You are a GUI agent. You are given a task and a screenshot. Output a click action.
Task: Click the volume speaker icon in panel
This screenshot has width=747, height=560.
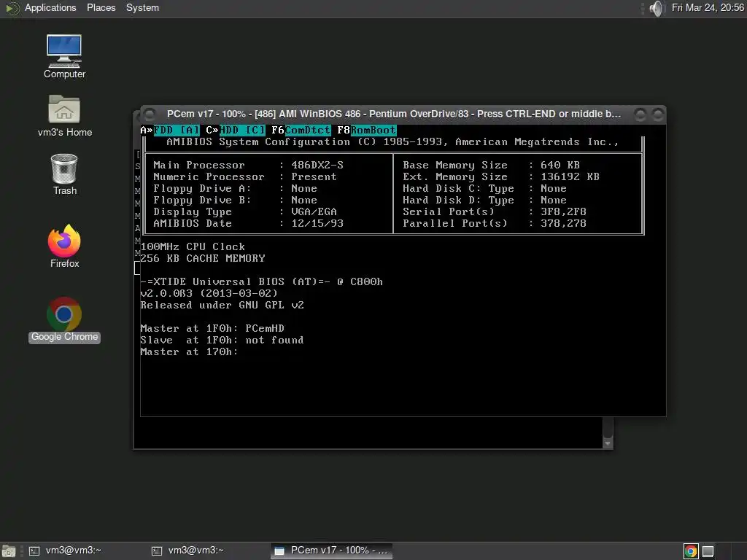[656, 8]
